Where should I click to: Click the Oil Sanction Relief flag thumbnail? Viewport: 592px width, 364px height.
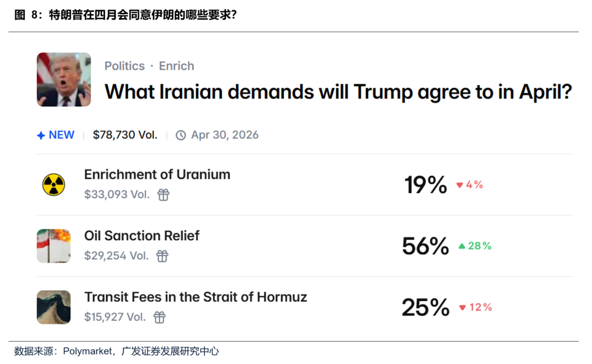(54, 246)
